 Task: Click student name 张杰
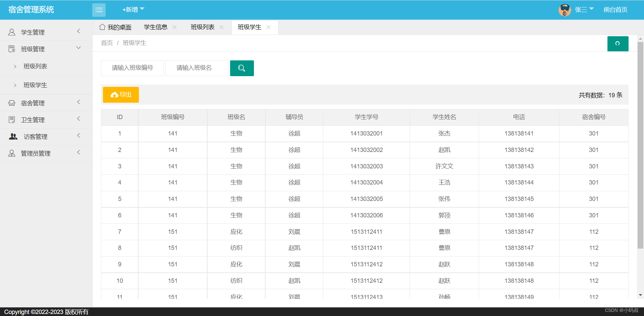point(444,134)
